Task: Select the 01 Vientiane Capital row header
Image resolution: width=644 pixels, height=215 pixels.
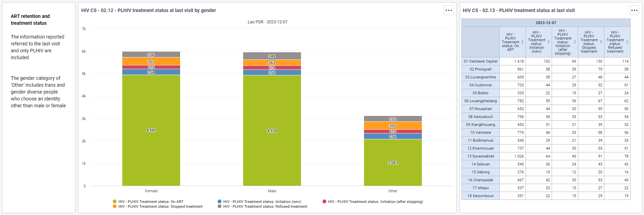Action: pos(480,61)
